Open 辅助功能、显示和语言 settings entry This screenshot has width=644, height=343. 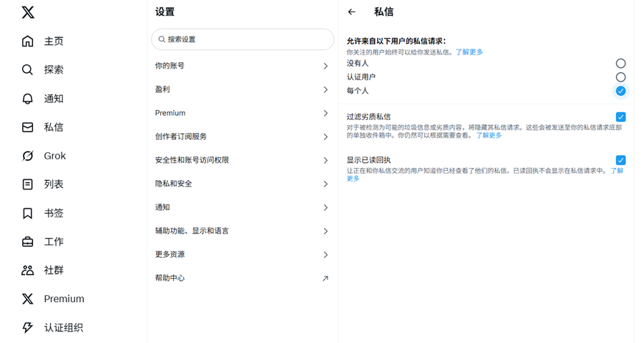(243, 231)
